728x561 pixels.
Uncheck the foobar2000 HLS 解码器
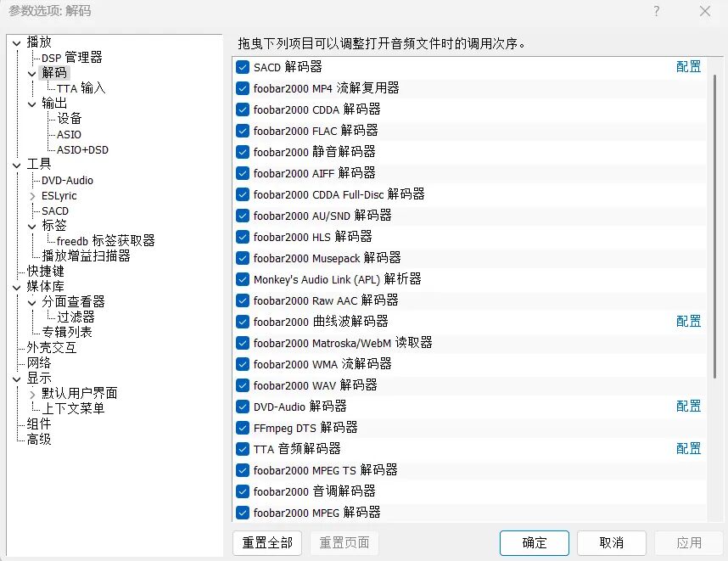click(x=241, y=237)
